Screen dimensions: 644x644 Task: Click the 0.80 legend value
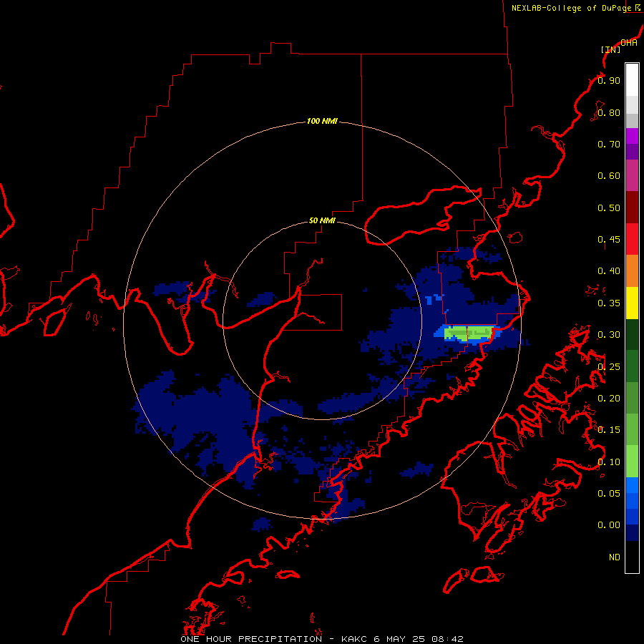[x=609, y=112]
